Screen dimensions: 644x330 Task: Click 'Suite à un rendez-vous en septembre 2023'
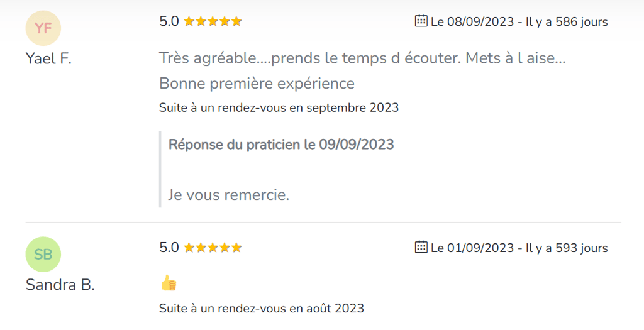click(x=279, y=107)
